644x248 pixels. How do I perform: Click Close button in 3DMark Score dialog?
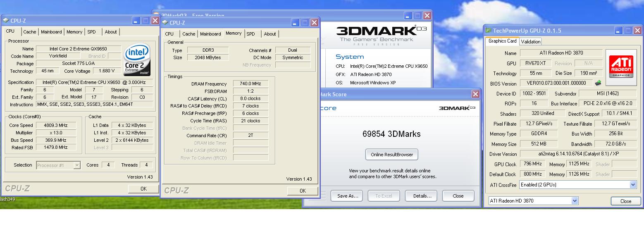pos(458,196)
